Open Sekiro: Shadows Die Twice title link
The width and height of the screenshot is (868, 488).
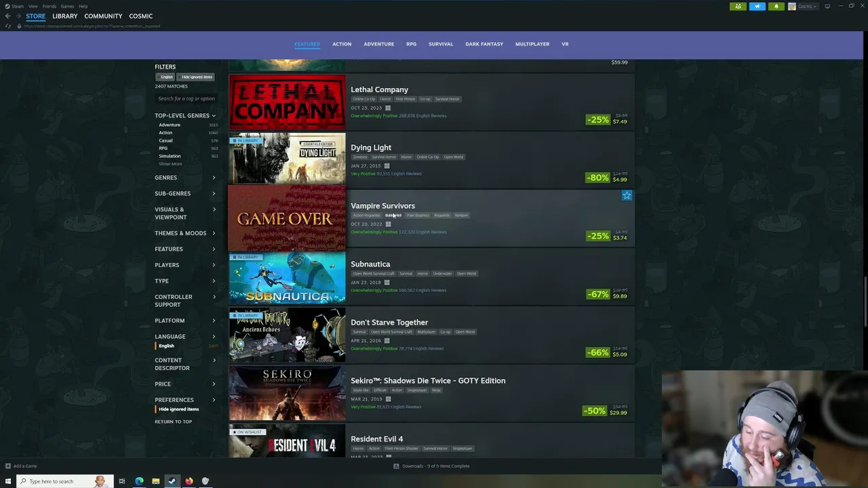click(x=428, y=381)
